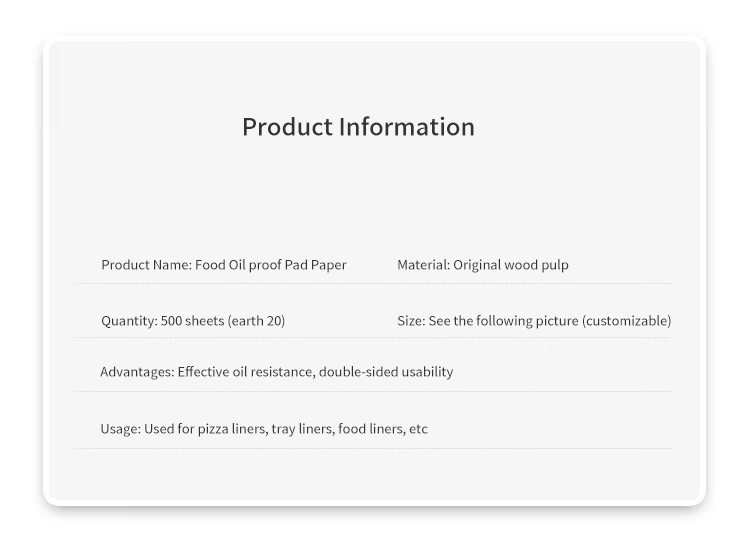
Task: Select the Product Name label text
Action: (x=145, y=265)
